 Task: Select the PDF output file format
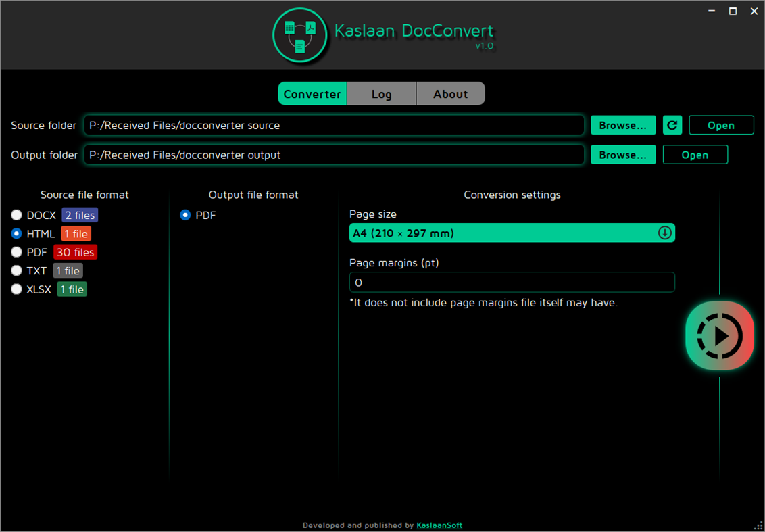[x=185, y=215]
